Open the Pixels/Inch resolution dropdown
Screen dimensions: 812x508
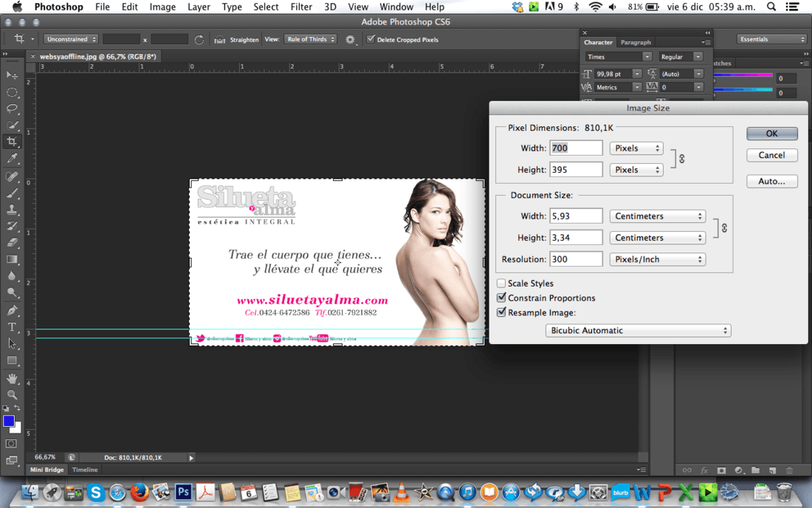tap(658, 259)
